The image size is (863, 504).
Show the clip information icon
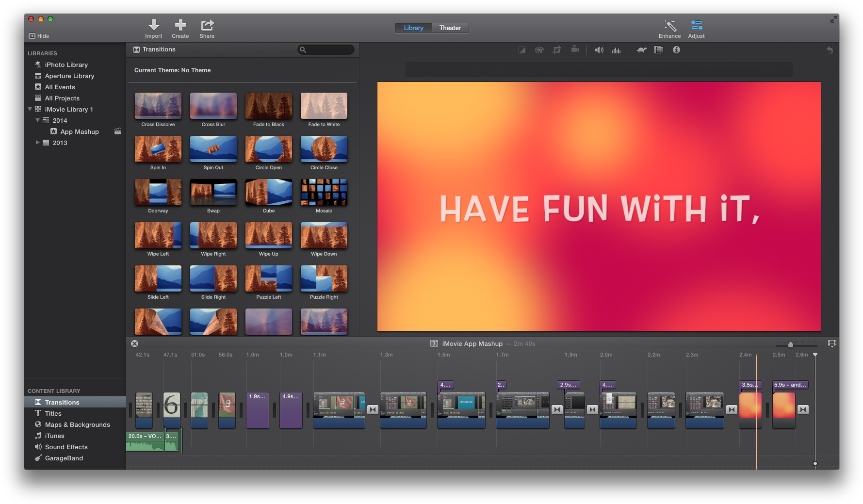(676, 50)
